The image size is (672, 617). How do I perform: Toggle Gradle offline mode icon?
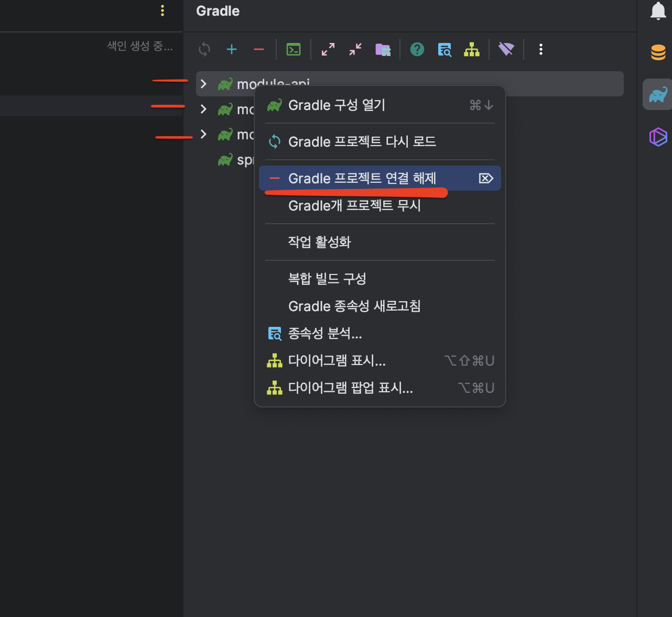click(506, 50)
